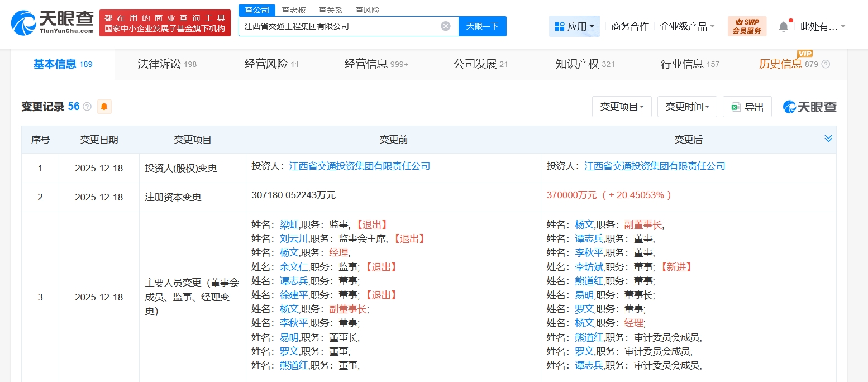Open the 历史信息 VIP tab
Screen dimensions: 868x382
coord(781,64)
